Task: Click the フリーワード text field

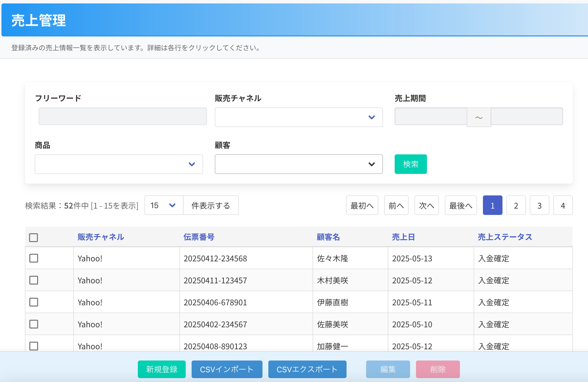Action: 122,116
